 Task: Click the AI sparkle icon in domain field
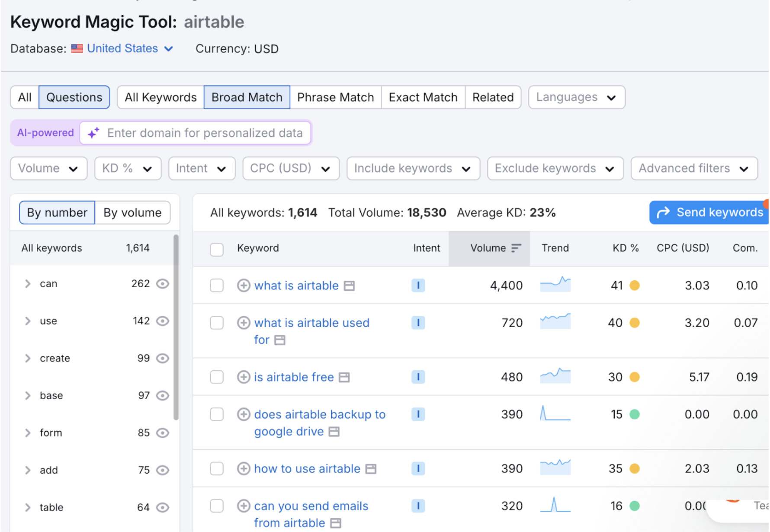(93, 133)
